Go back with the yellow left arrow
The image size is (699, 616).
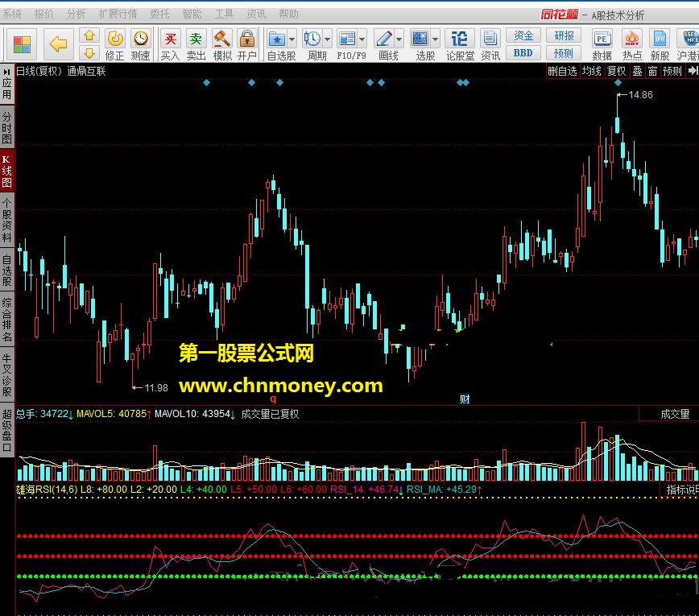click(58, 44)
